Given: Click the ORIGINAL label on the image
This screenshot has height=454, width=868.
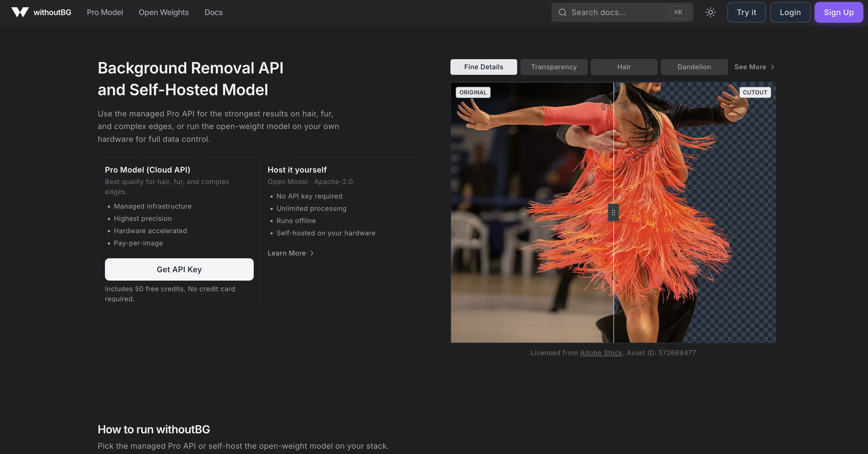Looking at the screenshot, I should click(473, 92).
